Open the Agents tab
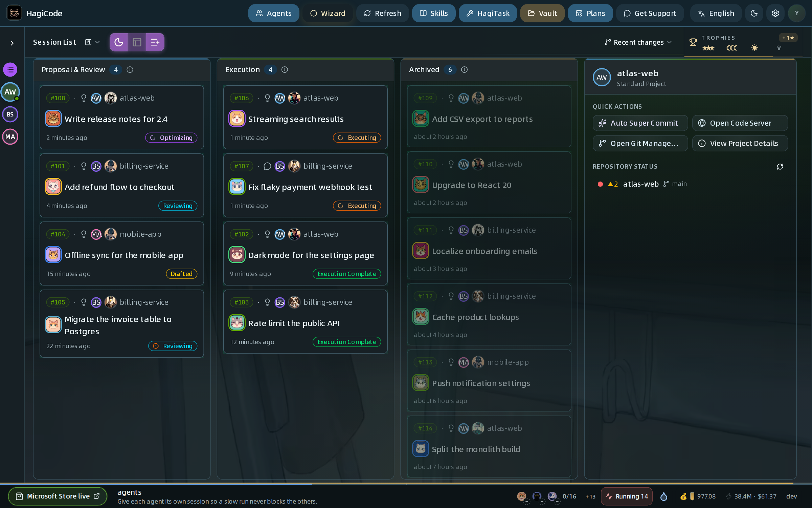The width and height of the screenshot is (812, 508). click(x=274, y=13)
